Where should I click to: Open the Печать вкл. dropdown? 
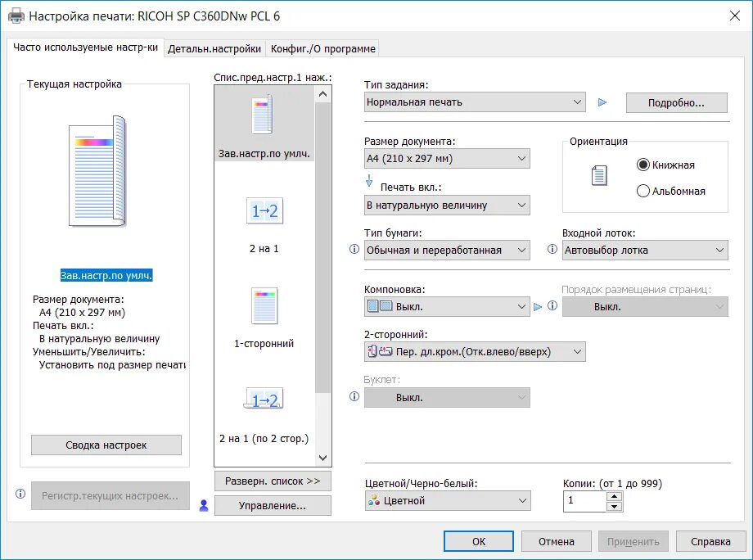[x=447, y=205]
